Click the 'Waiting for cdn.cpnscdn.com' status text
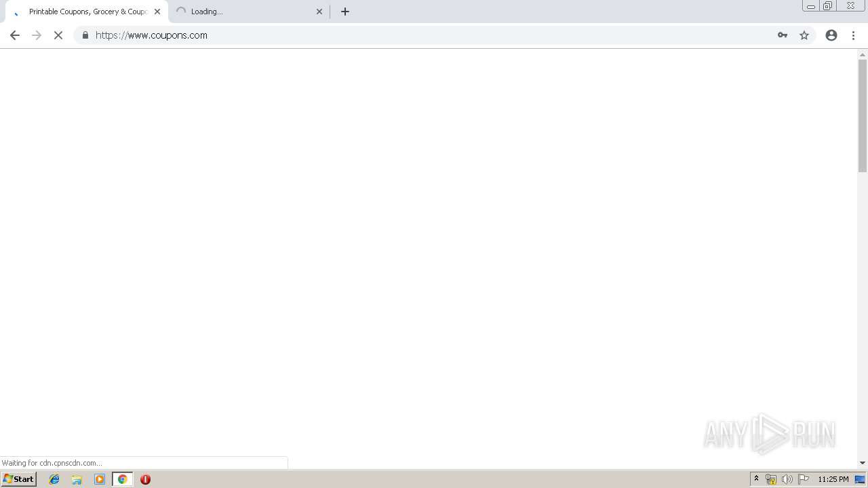This screenshot has width=868, height=488. pos(52,463)
